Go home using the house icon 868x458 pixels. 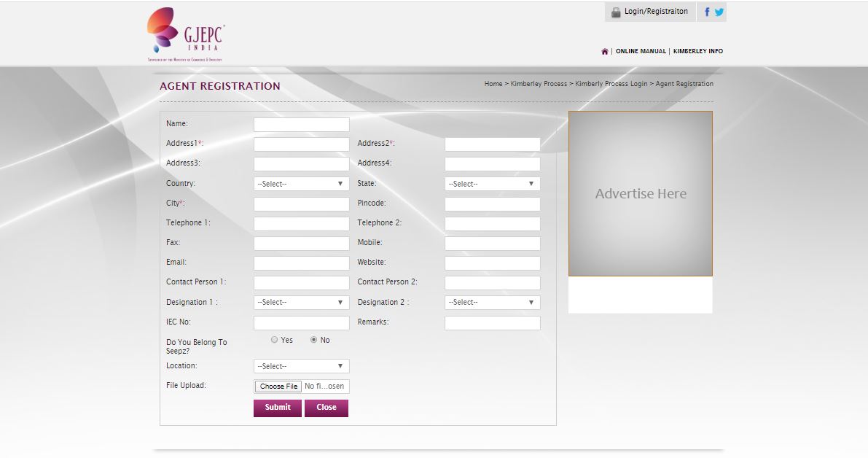click(x=605, y=51)
